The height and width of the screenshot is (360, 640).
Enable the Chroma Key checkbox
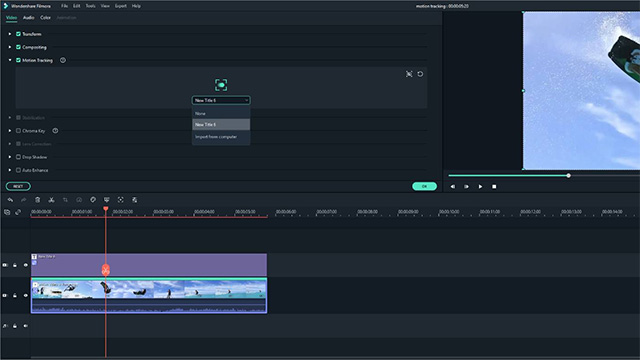(x=18, y=131)
